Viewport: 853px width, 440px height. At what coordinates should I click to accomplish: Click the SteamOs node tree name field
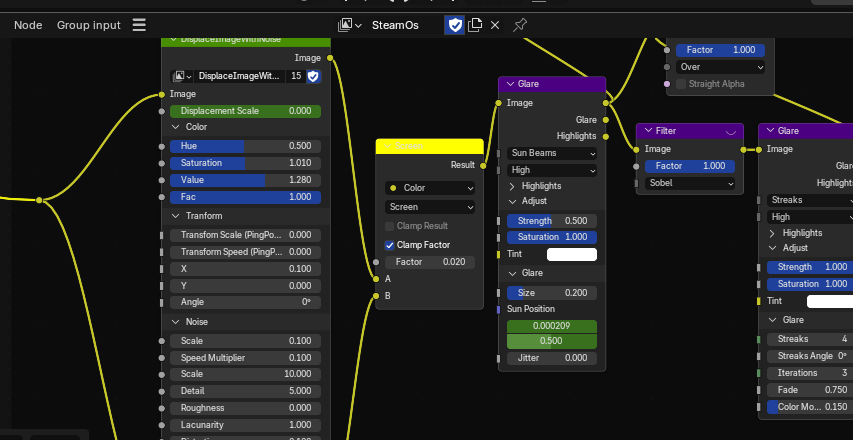[404, 25]
